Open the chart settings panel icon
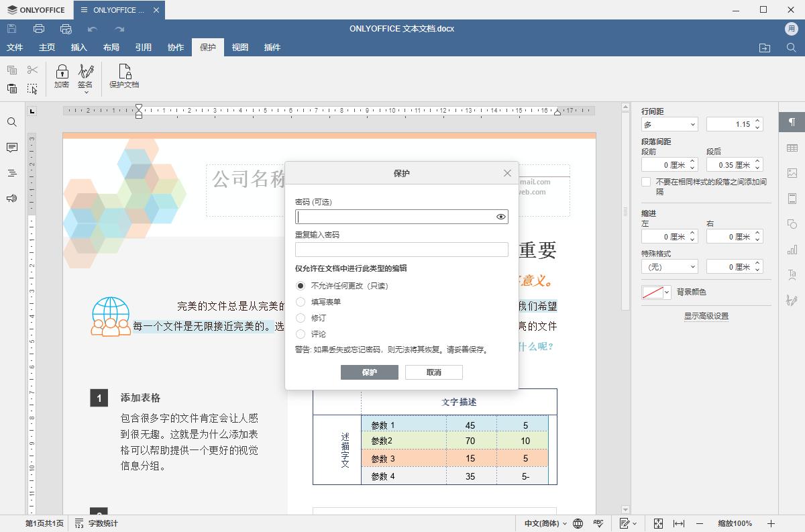This screenshot has height=532, width=805. [x=792, y=250]
